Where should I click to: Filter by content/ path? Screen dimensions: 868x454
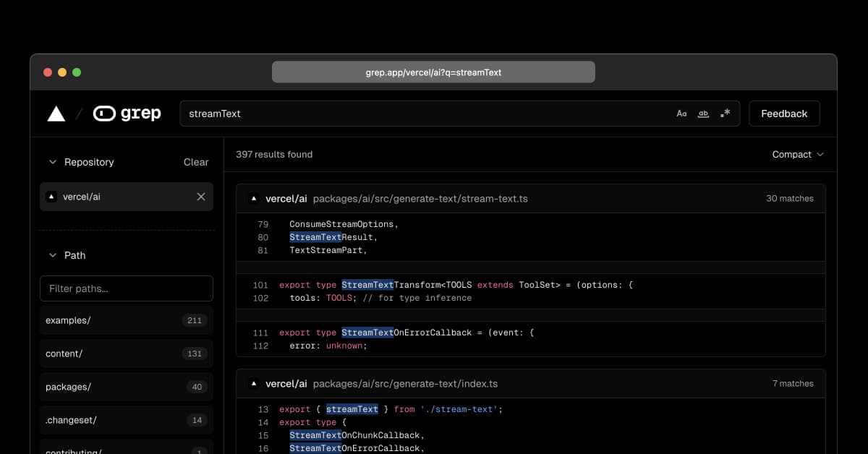pos(127,354)
